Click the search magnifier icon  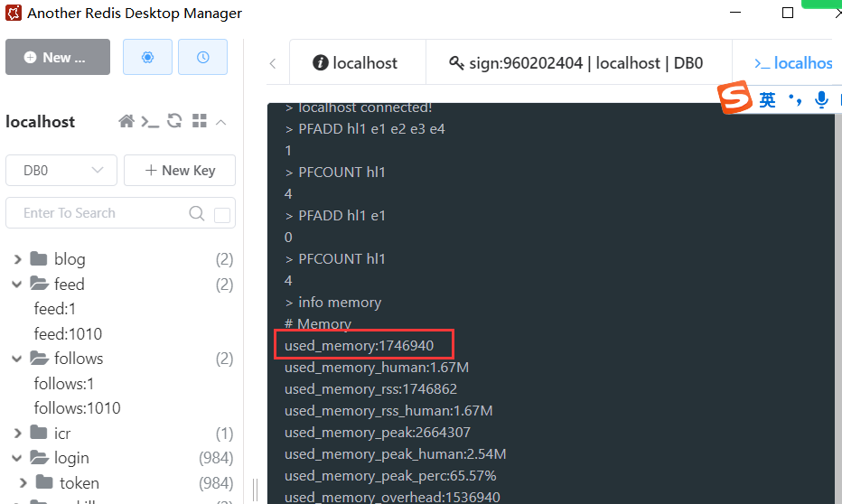tap(197, 214)
